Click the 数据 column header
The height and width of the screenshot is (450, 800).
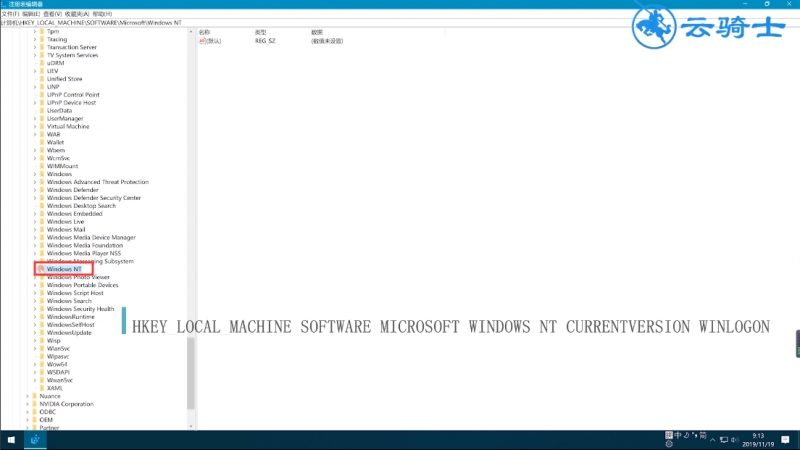tap(317, 32)
